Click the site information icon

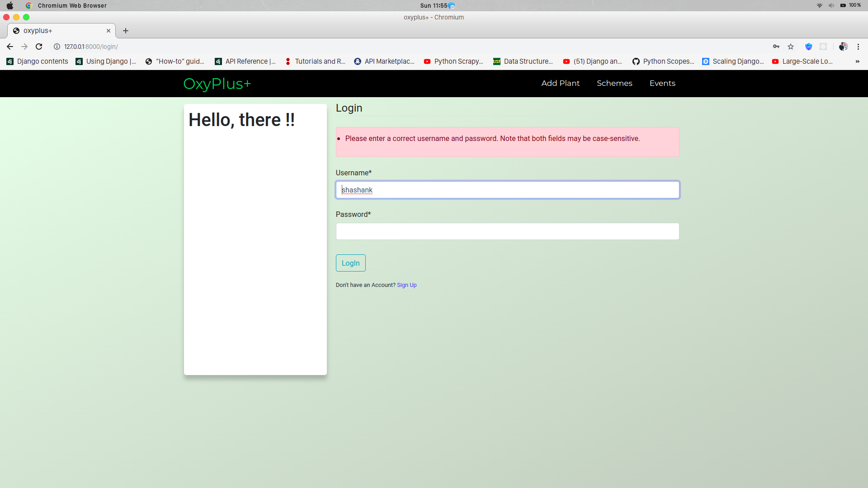pos(57,47)
